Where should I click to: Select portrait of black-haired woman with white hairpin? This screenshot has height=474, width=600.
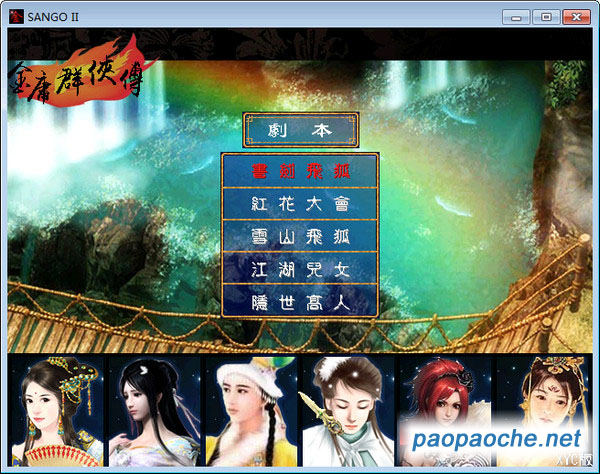tap(154, 411)
